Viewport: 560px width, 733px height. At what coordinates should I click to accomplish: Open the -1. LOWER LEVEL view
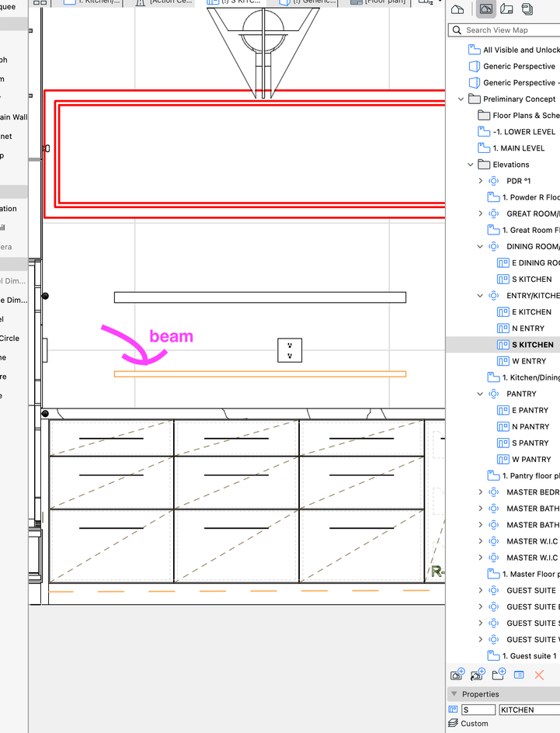517,132
